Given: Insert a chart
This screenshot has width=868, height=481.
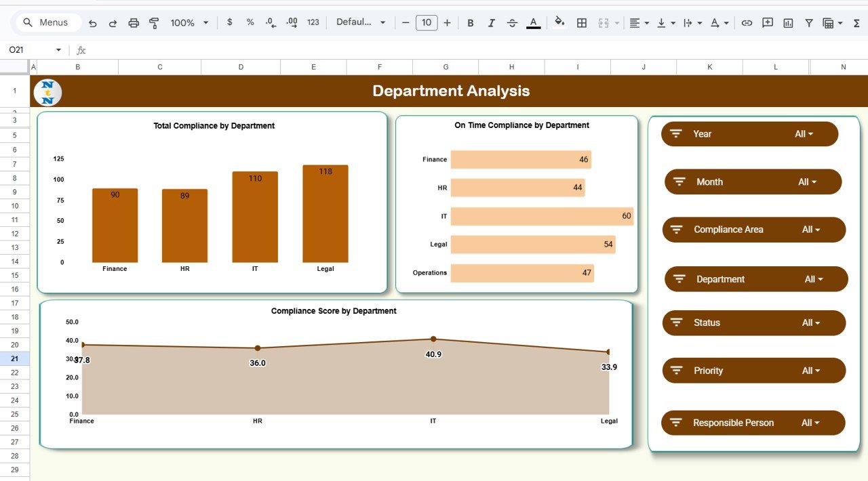Looking at the screenshot, I should [787, 22].
